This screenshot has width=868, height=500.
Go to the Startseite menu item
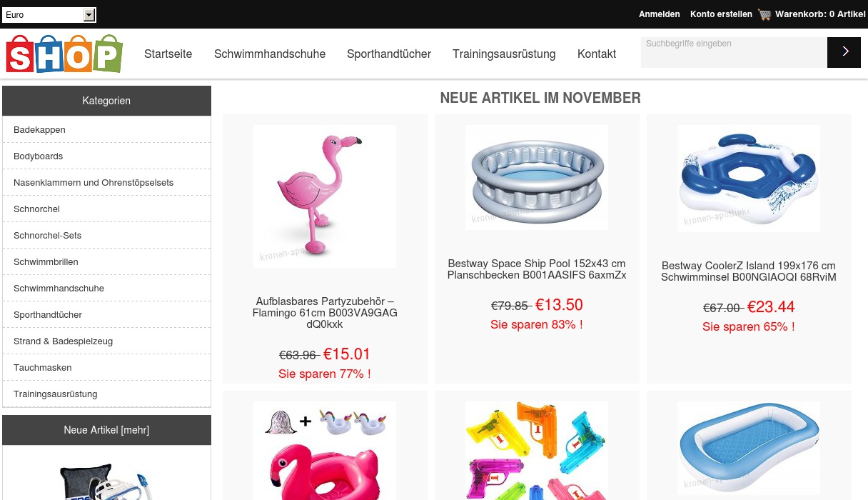[x=168, y=54]
